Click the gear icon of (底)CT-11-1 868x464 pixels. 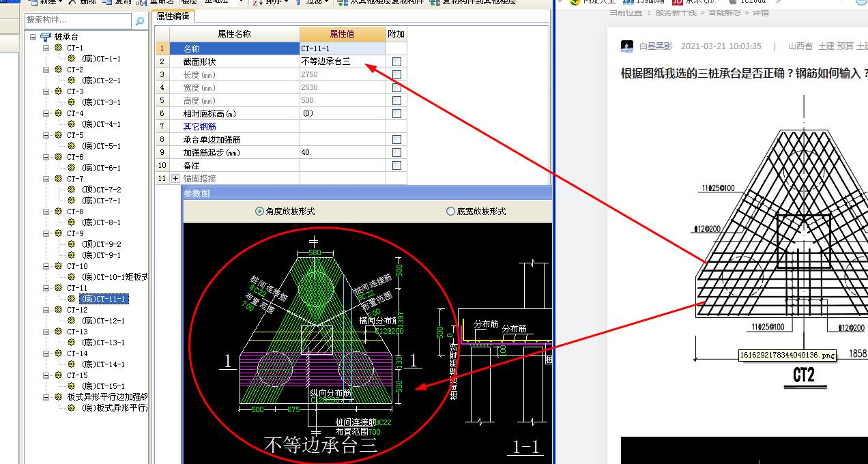pos(72,299)
